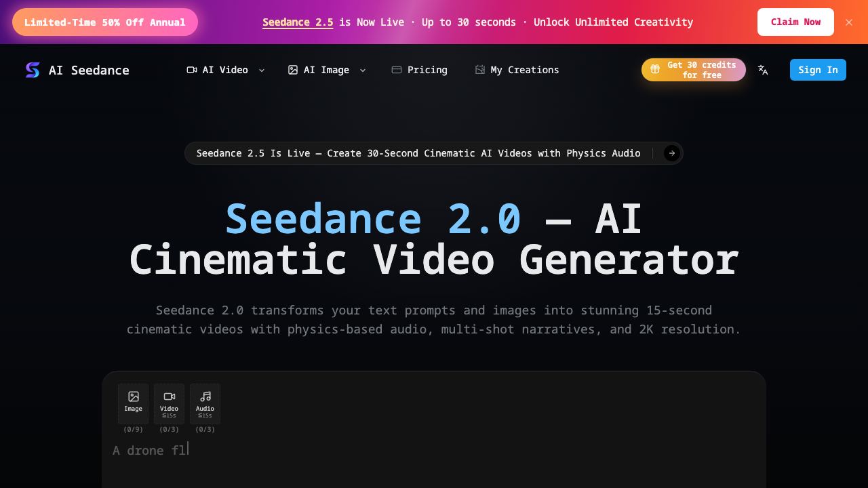Click the Video (0/3) counter text
The height and width of the screenshot is (488, 868).
(x=169, y=430)
